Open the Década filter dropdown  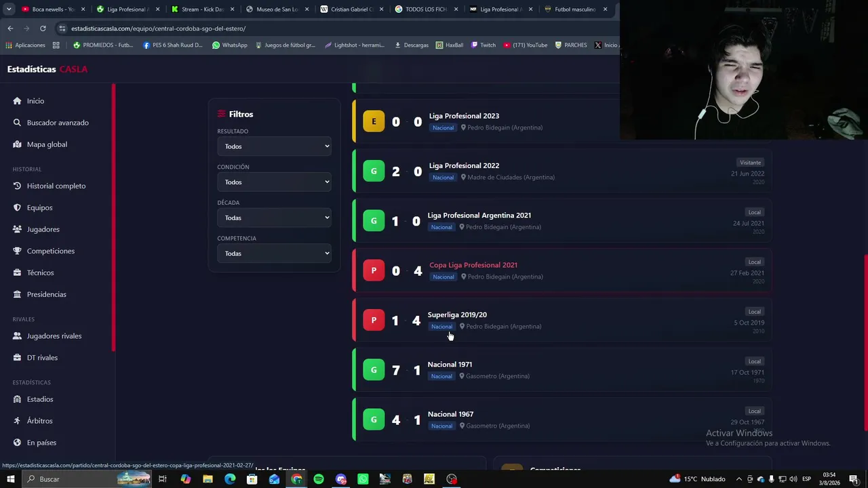tap(274, 218)
